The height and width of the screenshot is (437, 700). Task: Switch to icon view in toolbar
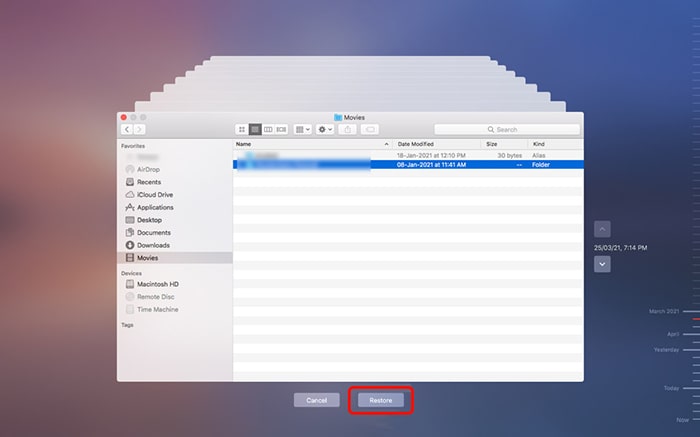point(242,129)
